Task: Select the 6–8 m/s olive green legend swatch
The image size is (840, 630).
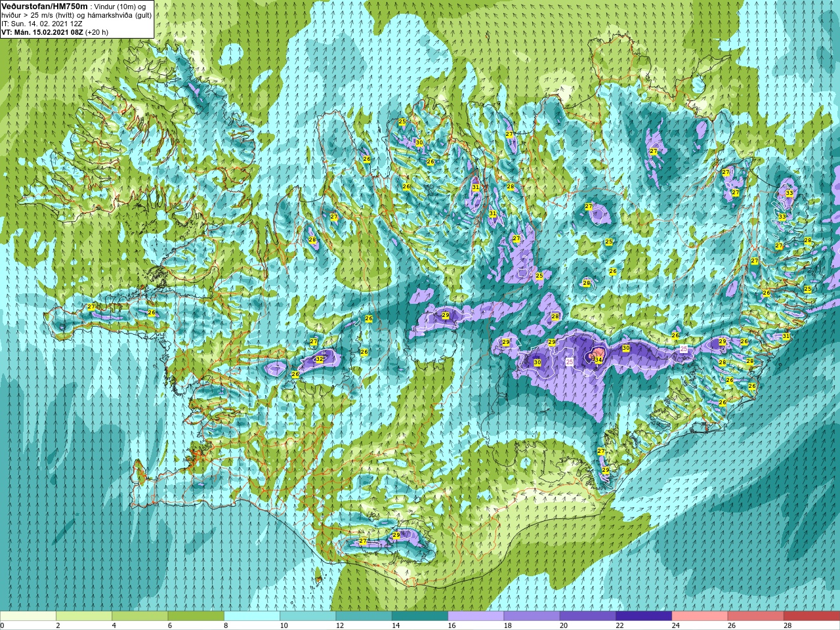Action: (196, 616)
